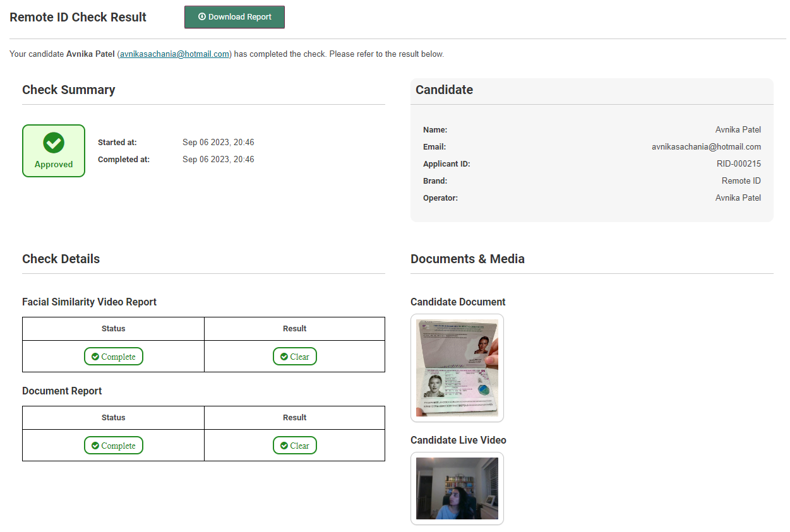Click the Documents & Media heading
Screen dimensions: 790x532
coord(467,259)
